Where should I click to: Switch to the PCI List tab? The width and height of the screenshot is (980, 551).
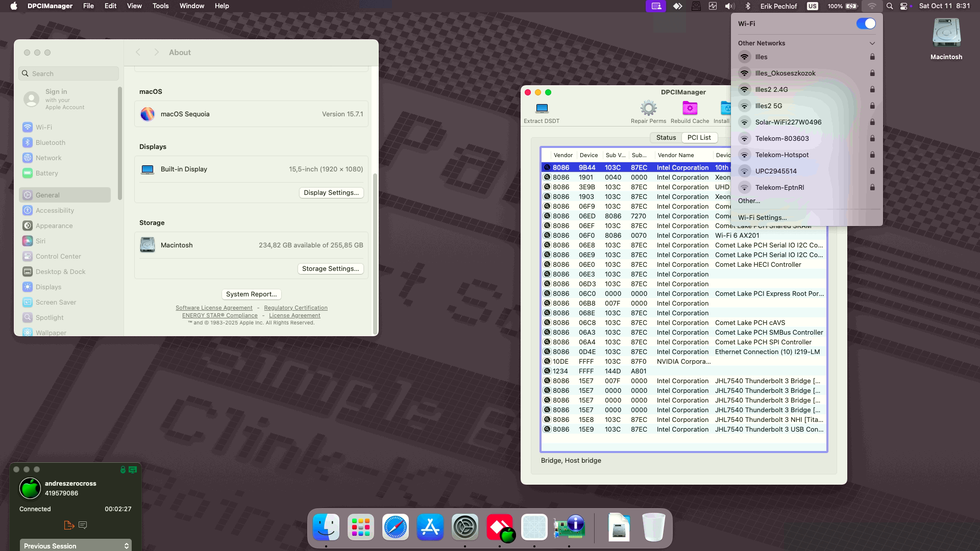[x=699, y=138]
